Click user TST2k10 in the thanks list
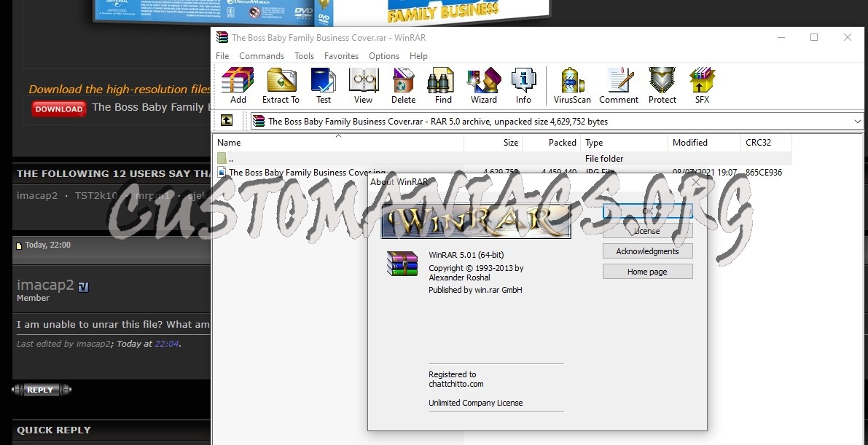868x445 pixels. coord(96,195)
